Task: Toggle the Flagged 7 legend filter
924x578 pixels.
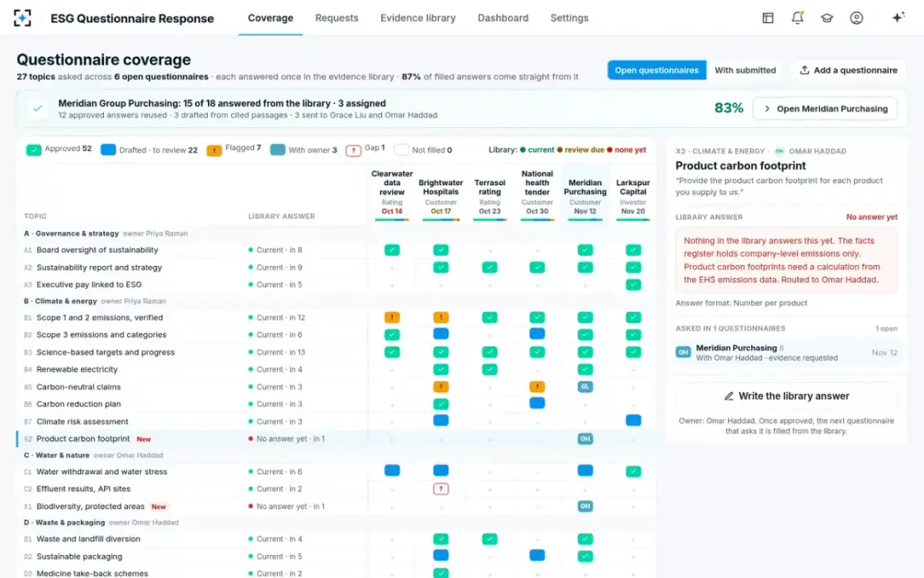Action: coord(233,150)
